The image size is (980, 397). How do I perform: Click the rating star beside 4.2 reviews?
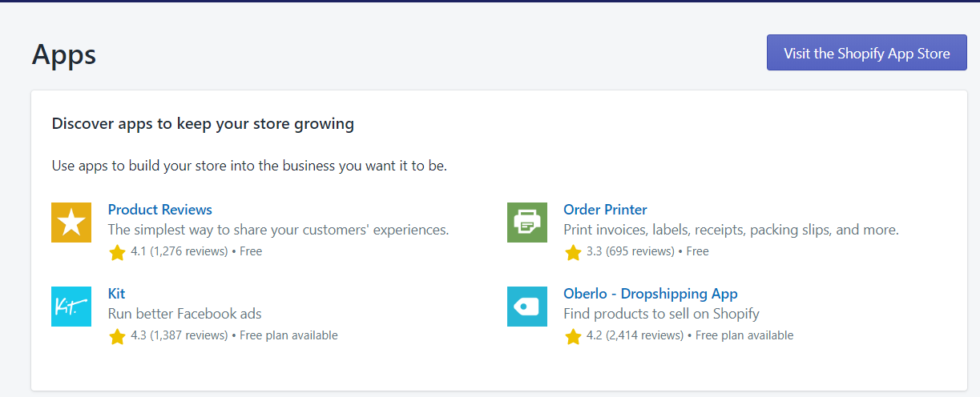point(573,336)
